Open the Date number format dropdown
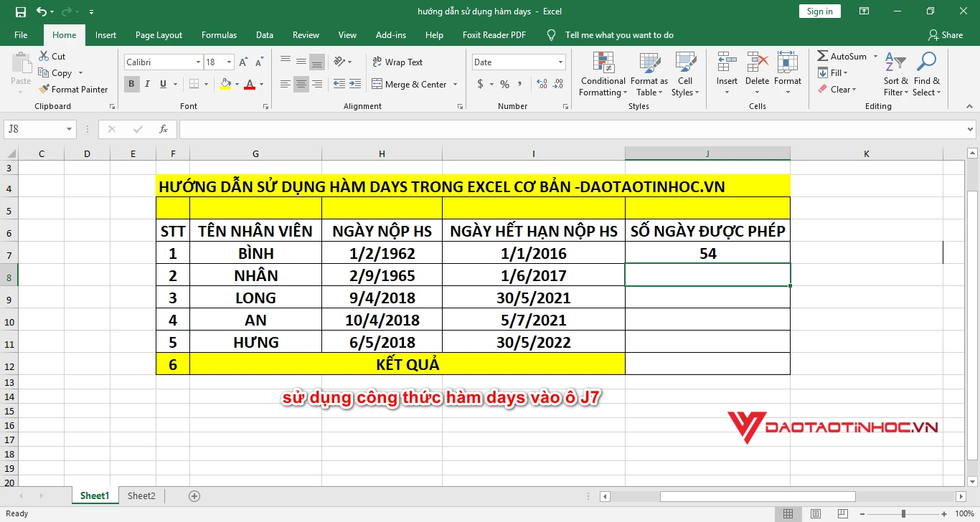The width and height of the screenshot is (980, 522). pyautogui.click(x=561, y=62)
